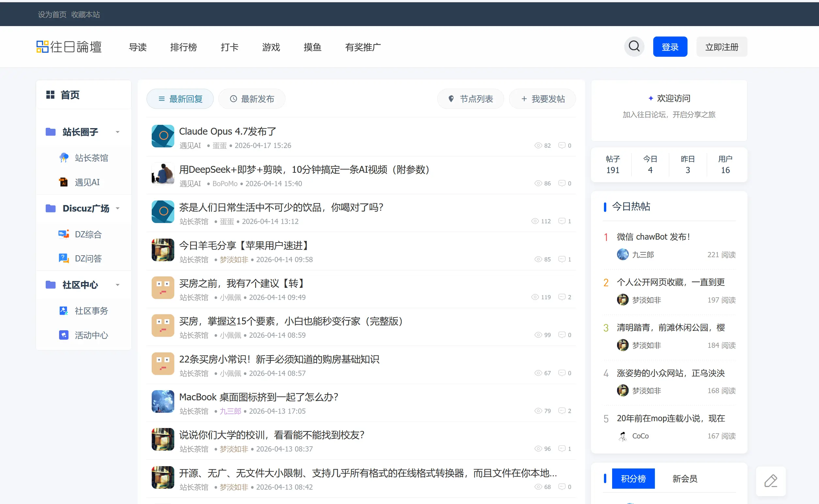
Task: Open hot post 20年前在mop连载小说
Action: 671,418
